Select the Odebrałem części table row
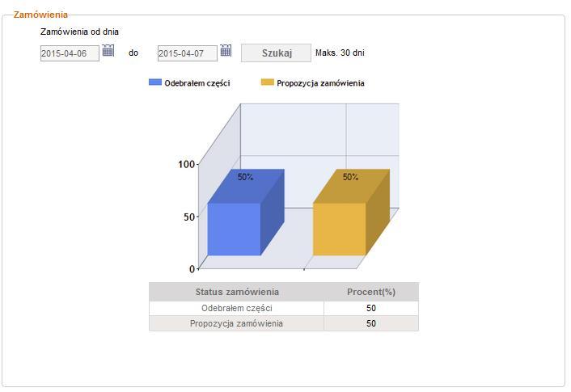 pyautogui.click(x=284, y=308)
